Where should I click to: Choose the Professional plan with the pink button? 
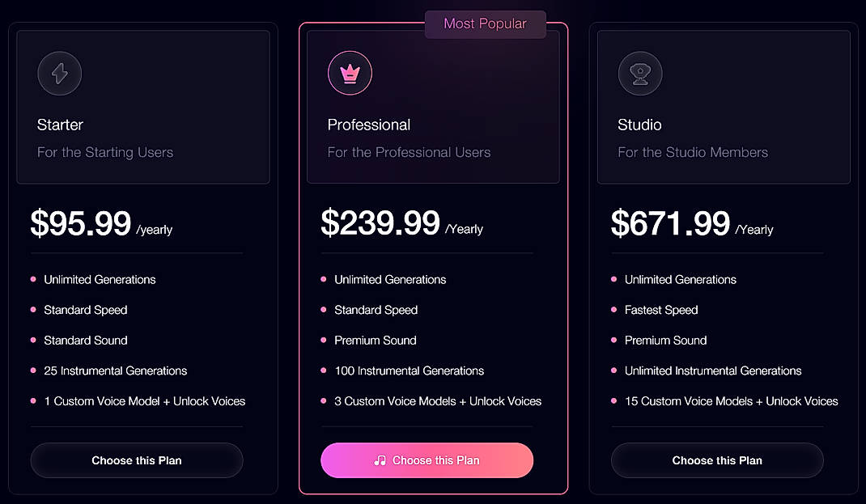427,460
